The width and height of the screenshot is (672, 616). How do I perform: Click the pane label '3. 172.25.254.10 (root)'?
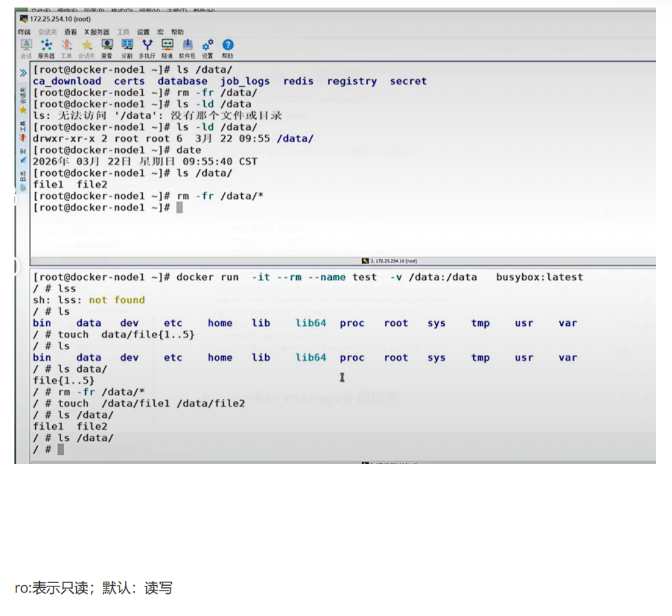pyautogui.click(x=390, y=261)
